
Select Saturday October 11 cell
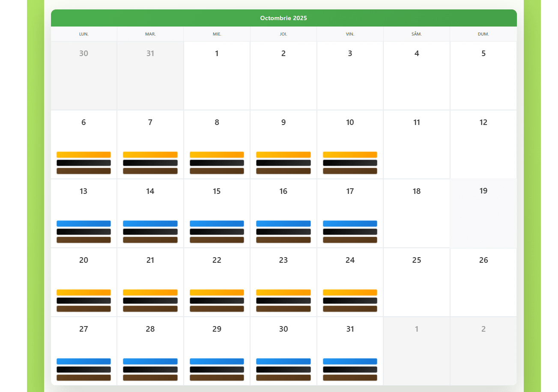click(x=416, y=145)
